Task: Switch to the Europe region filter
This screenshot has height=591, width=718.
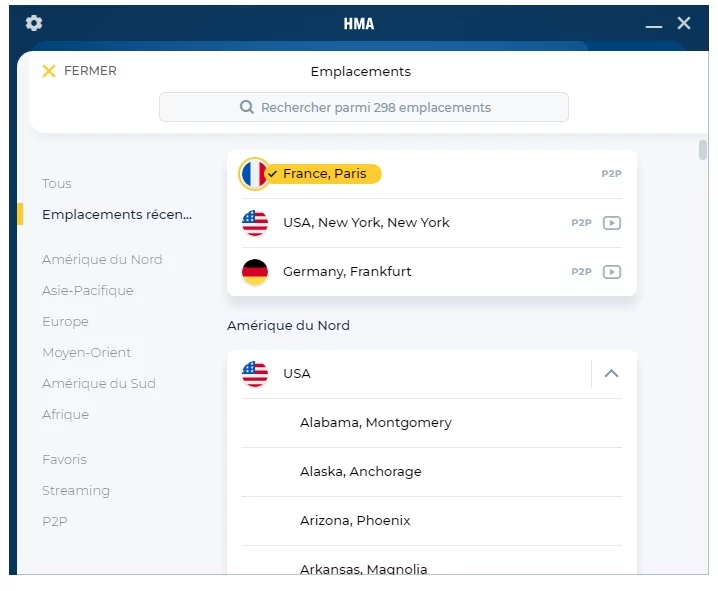Action: [65, 321]
